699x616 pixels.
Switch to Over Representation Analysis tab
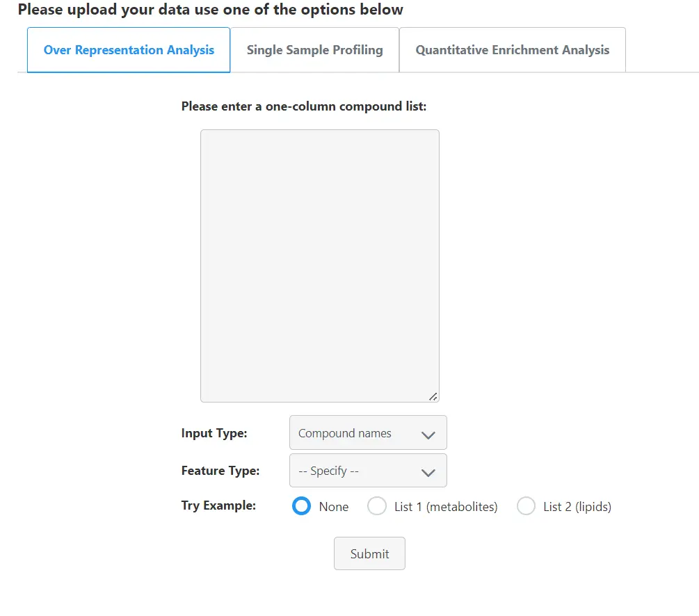click(129, 50)
